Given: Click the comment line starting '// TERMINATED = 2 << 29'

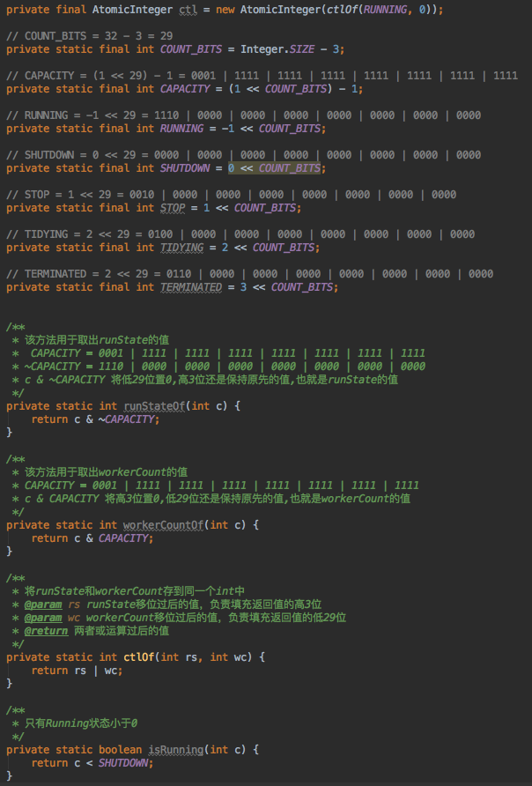Looking at the screenshot, I should pyautogui.click(x=249, y=274).
